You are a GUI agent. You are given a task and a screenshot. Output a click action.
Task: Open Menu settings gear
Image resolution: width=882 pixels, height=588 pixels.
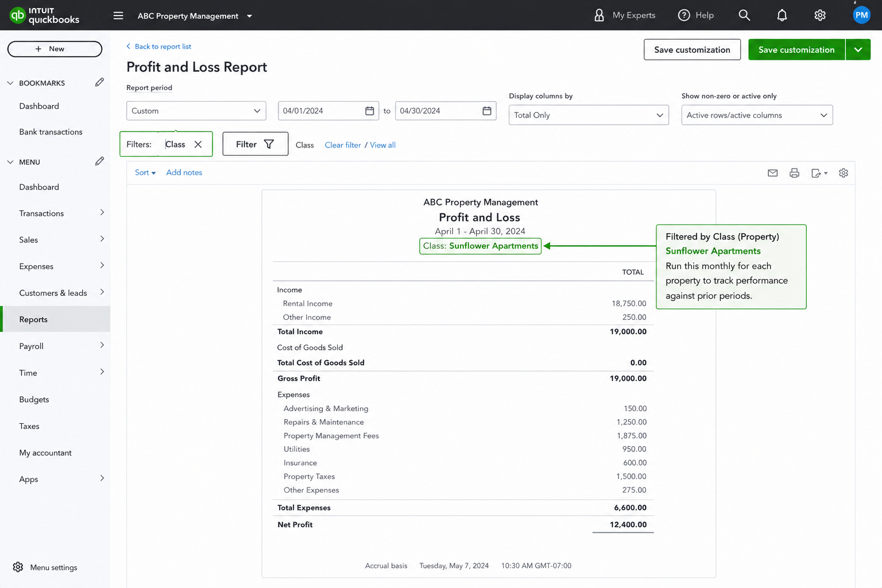(x=18, y=567)
